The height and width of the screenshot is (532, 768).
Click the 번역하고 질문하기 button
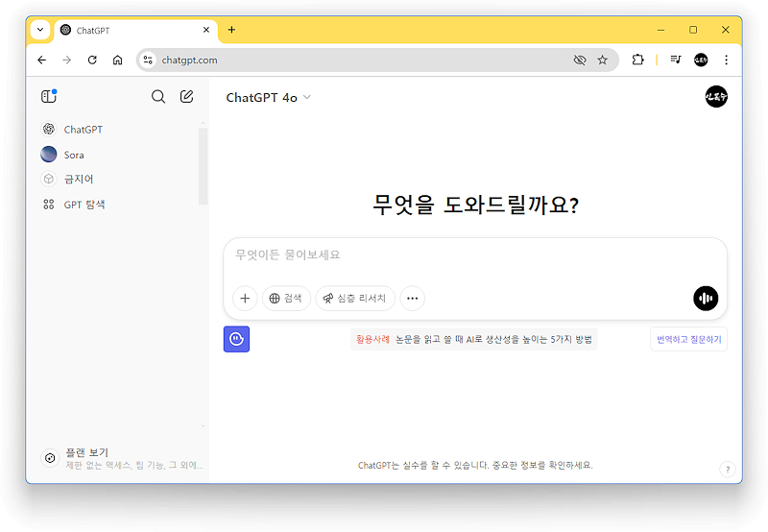[688, 339]
